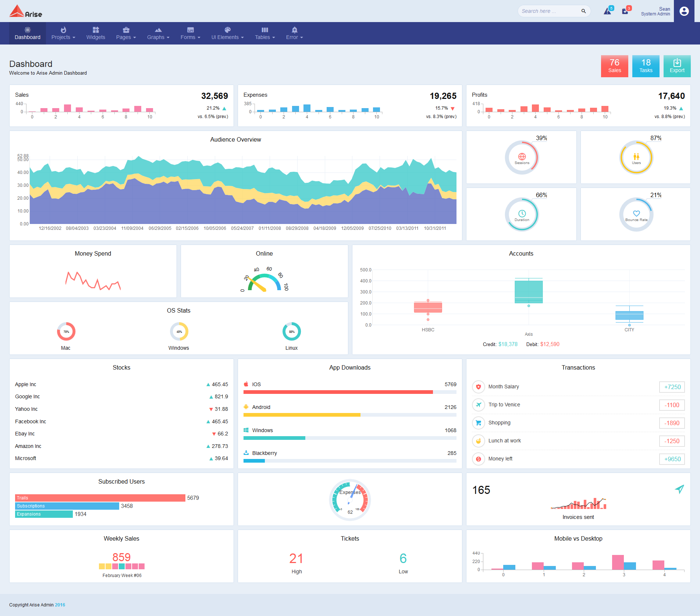Click the shopping cart icon in Transactions
Screen dimensions: 700x616
[x=478, y=423]
